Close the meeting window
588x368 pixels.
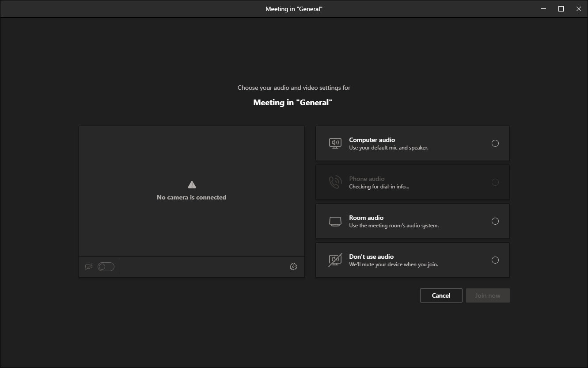[579, 9]
